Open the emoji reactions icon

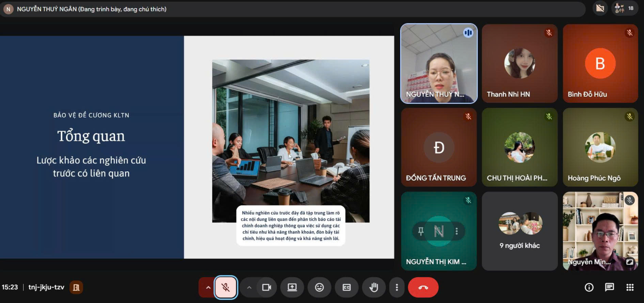[x=319, y=288]
